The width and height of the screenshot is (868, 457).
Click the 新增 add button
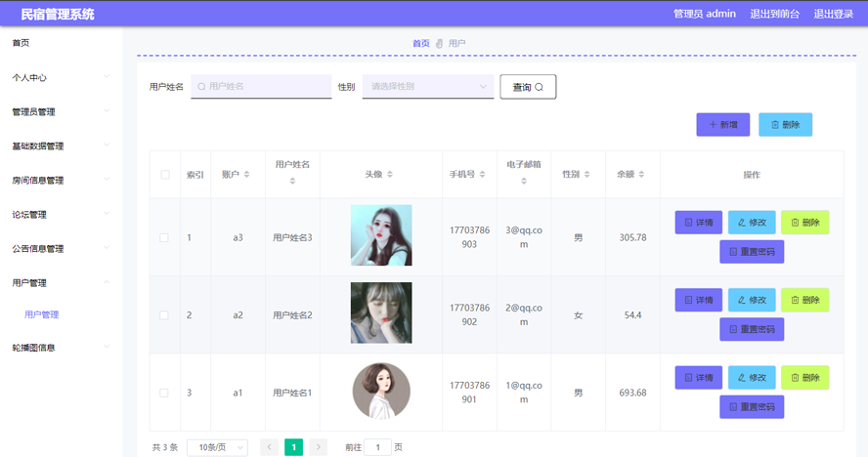click(x=723, y=124)
